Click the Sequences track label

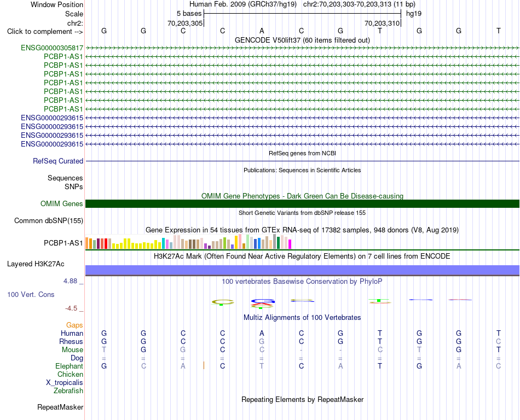point(65,178)
